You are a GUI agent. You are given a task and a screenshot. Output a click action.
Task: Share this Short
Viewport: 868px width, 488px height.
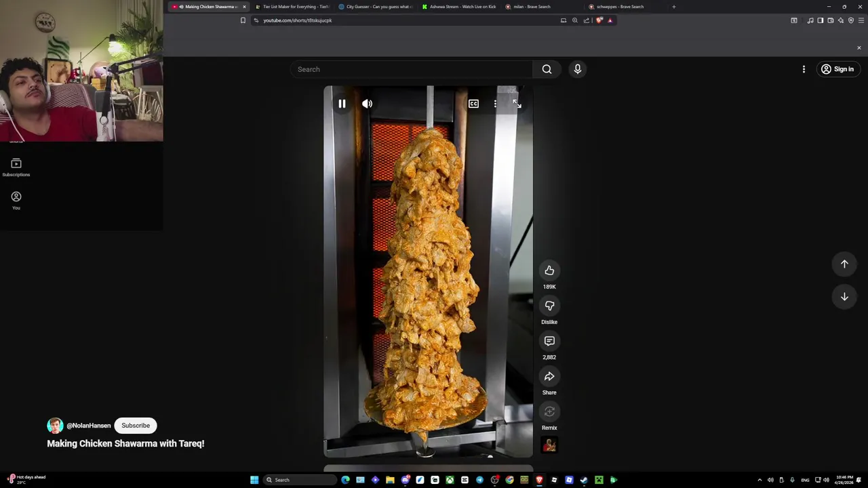click(549, 376)
